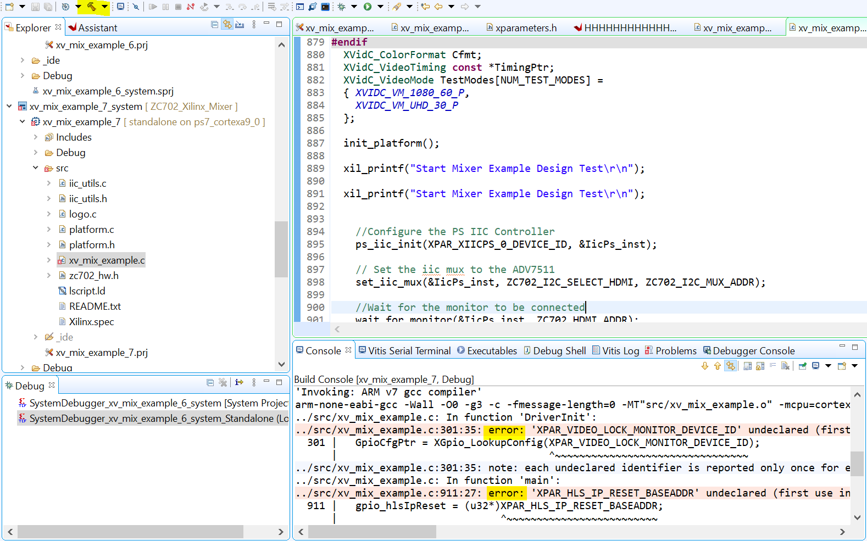Collapse xv_mix_example_7_system project node
Image resolution: width=867 pixels, height=541 pixels.
[9, 106]
